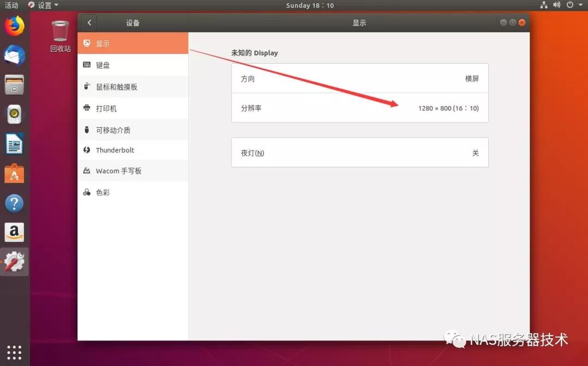Open the 活动 activities overview
This screenshot has height=366, width=588.
pos(11,5)
